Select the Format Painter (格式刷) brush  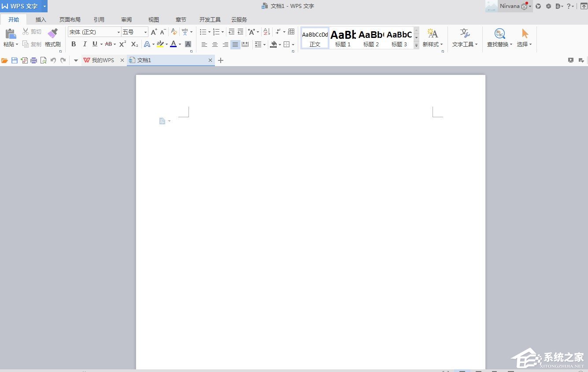[x=53, y=33]
